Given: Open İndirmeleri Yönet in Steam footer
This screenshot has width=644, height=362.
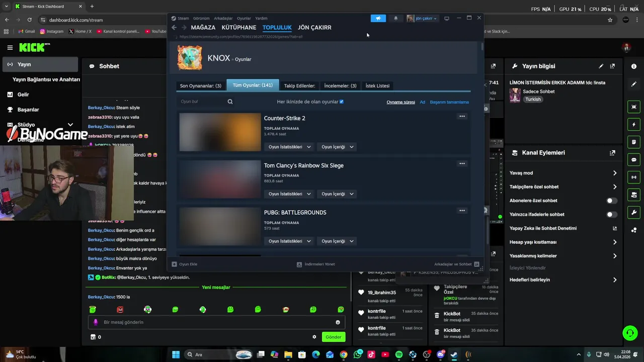Looking at the screenshot, I should coord(315,264).
